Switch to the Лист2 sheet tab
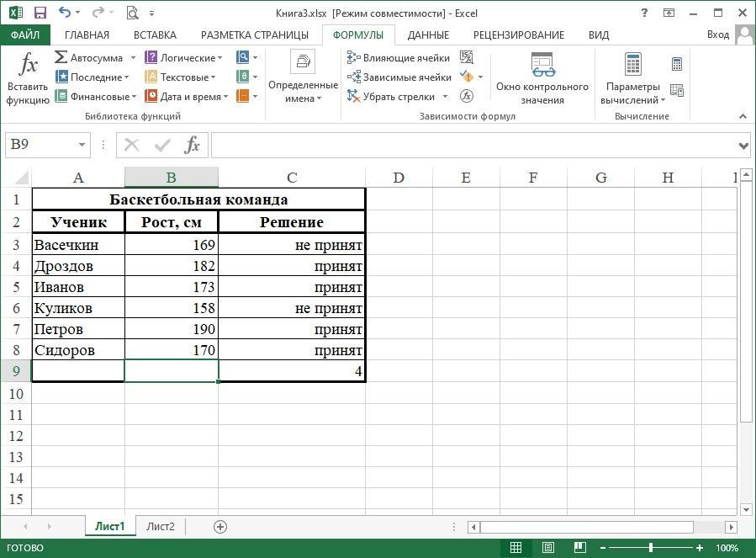Screen dimensions: 756x558 coord(161,527)
